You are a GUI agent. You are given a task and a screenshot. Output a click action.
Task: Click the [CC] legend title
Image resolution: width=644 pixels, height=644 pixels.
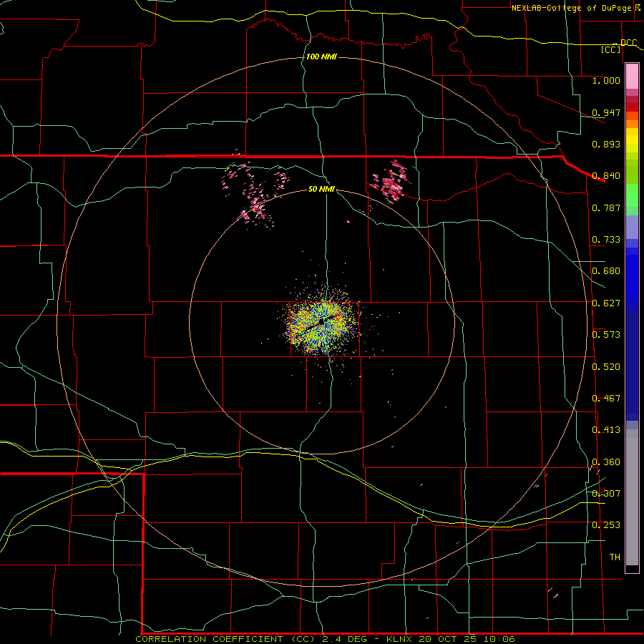(611, 49)
